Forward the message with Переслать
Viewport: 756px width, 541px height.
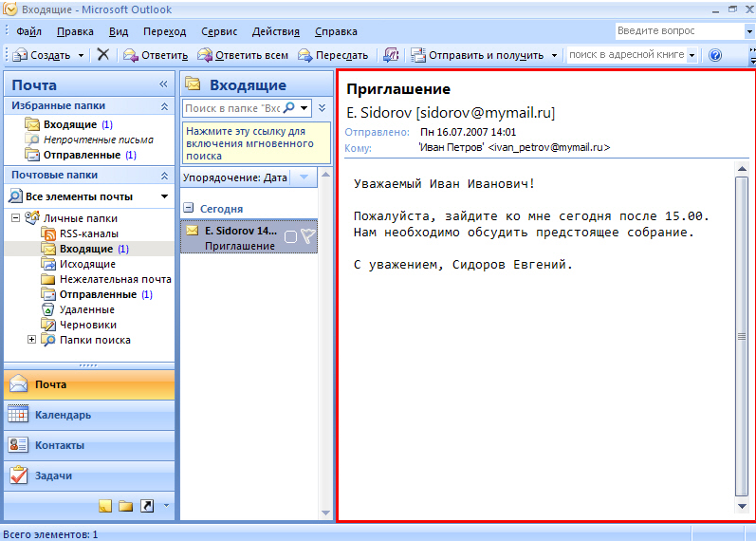333,55
